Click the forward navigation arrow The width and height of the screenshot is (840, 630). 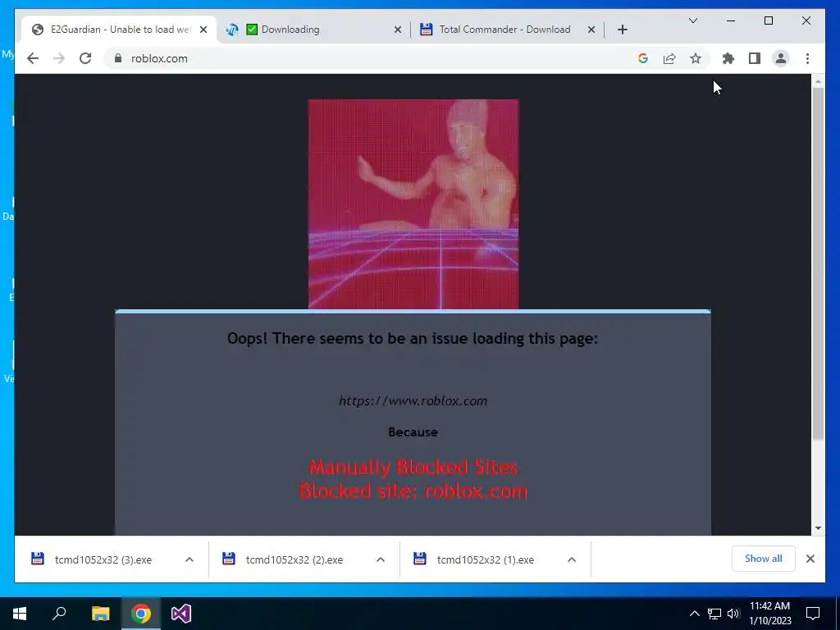pos(59,58)
